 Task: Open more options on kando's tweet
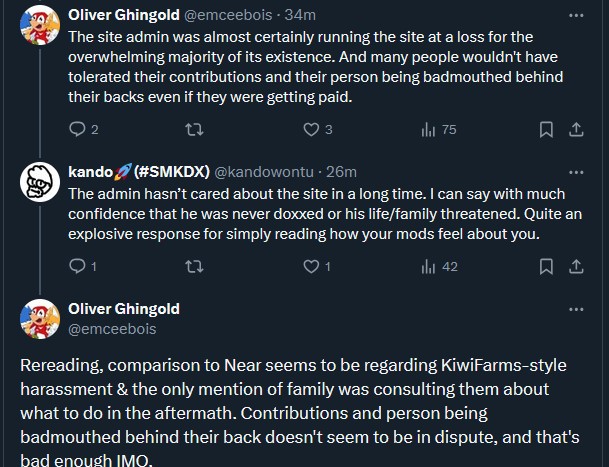[x=576, y=172]
